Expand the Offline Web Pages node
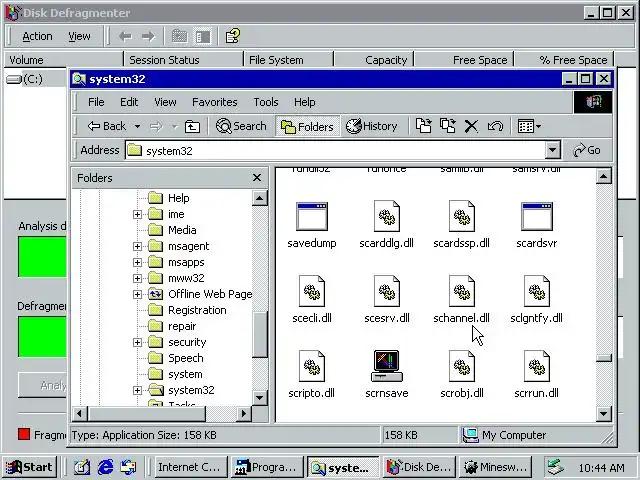The width and height of the screenshot is (640, 480). coord(138,294)
